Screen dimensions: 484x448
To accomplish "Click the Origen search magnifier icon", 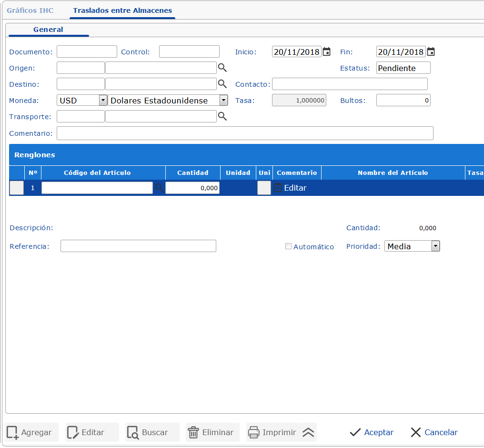I will coord(222,68).
